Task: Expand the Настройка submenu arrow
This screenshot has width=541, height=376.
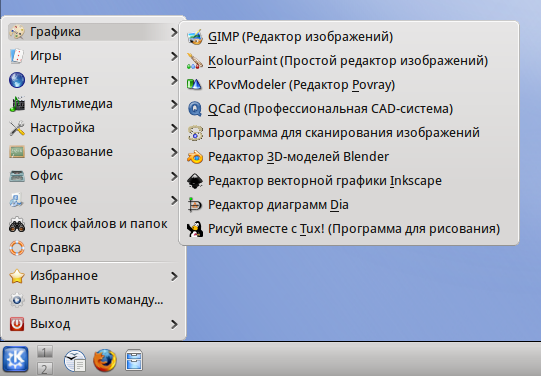Action: [x=174, y=128]
